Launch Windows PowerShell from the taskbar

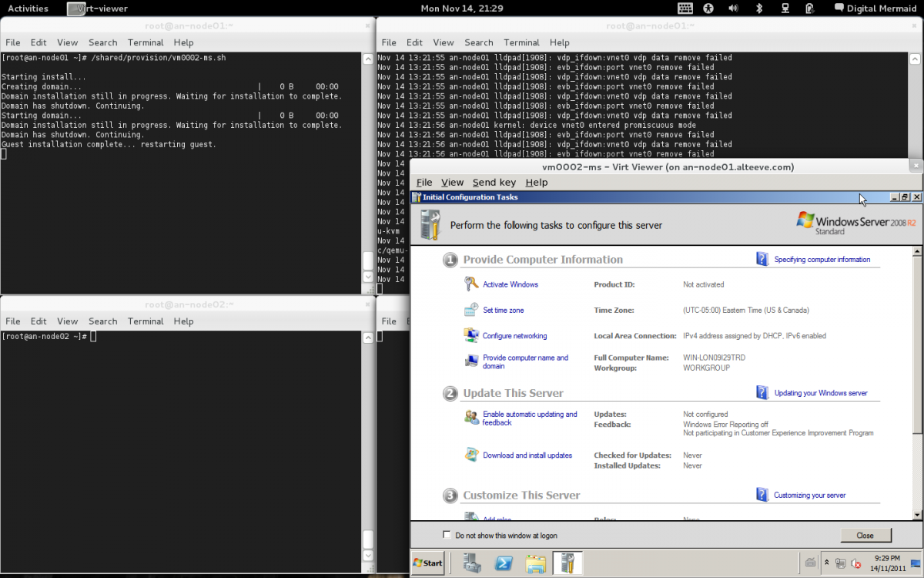(504, 563)
